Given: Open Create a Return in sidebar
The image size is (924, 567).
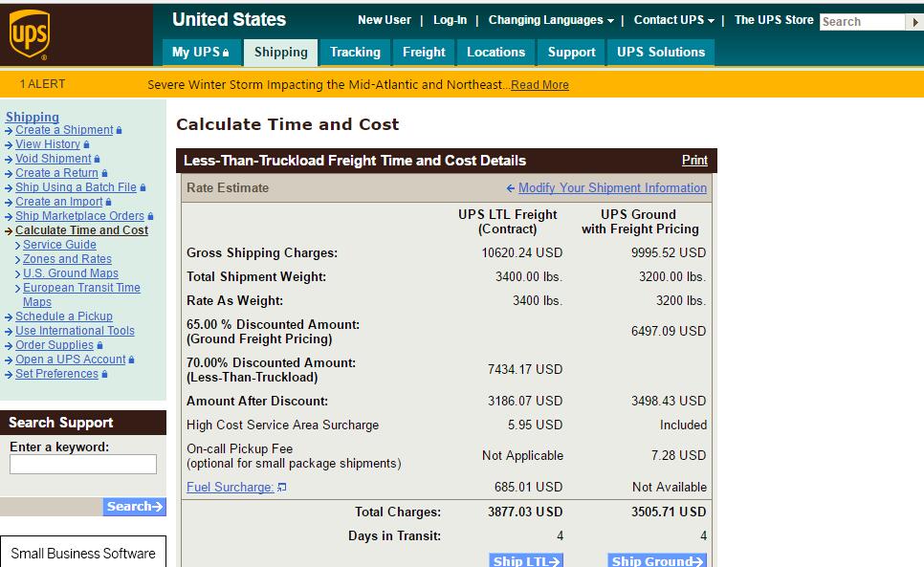Looking at the screenshot, I should point(56,173).
